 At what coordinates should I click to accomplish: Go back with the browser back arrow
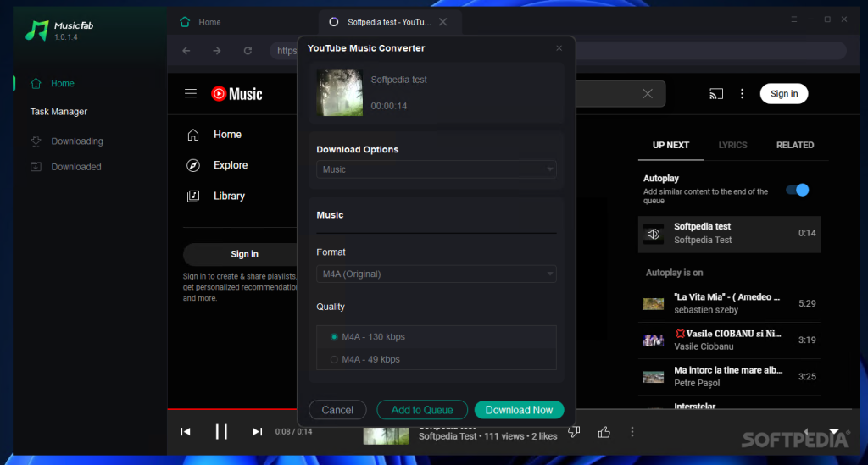point(186,51)
